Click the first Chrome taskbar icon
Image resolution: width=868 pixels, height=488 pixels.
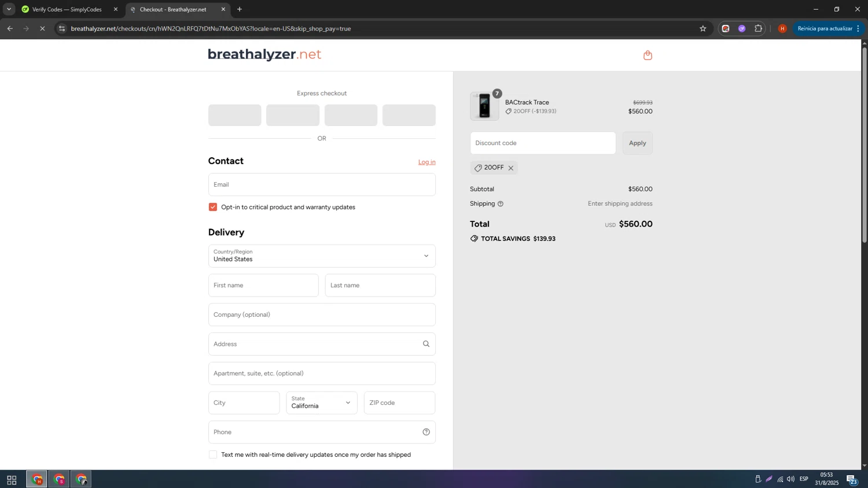point(37,479)
